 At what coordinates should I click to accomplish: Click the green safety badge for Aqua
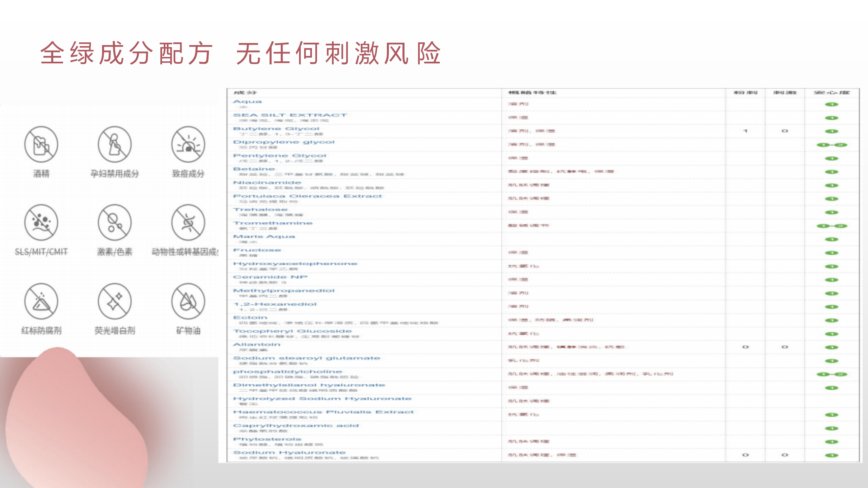coord(831,104)
